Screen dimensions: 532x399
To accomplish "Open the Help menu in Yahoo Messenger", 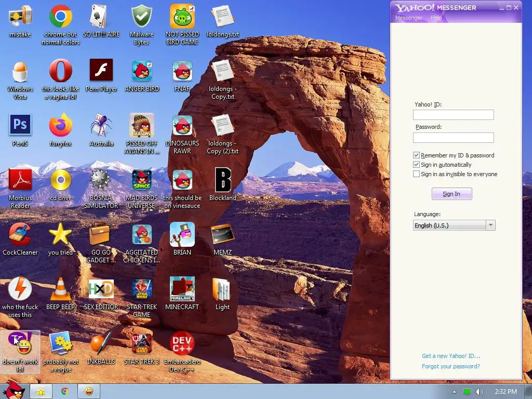I will [x=436, y=18].
